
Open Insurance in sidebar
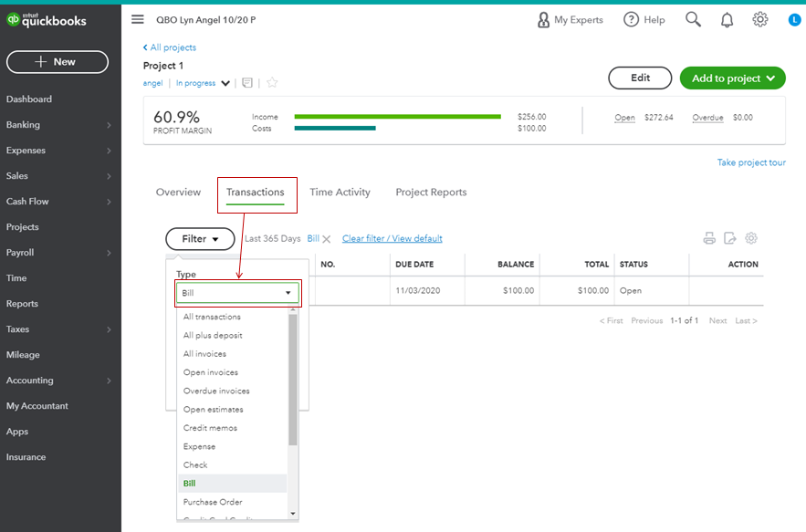[x=26, y=457]
